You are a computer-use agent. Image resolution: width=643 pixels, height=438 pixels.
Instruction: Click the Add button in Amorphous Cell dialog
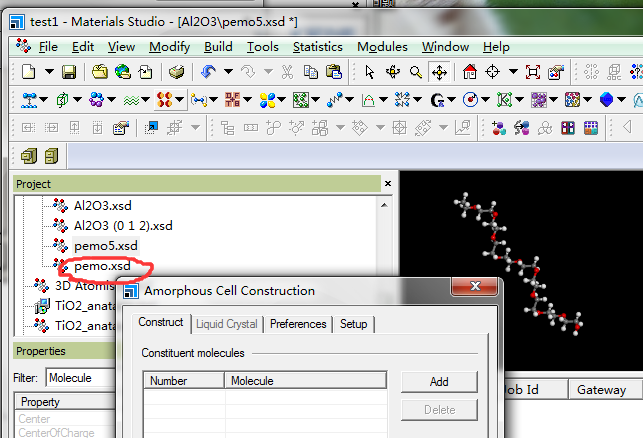click(x=439, y=382)
